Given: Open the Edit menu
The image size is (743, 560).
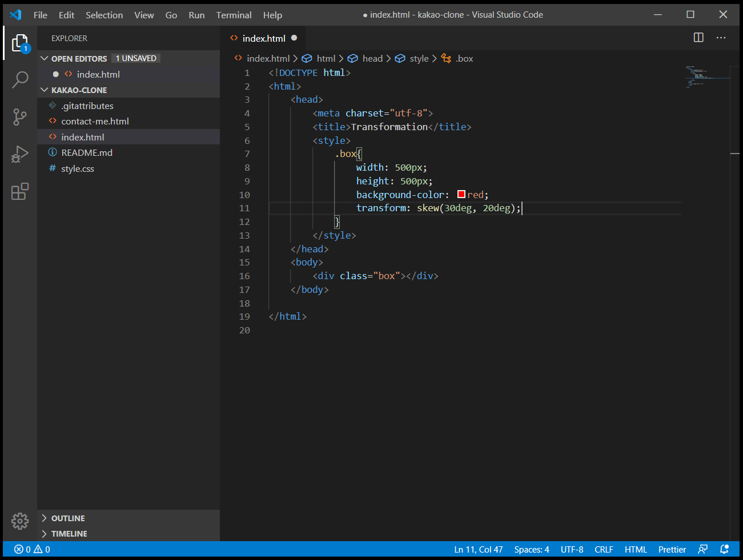Looking at the screenshot, I should (66, 15).
